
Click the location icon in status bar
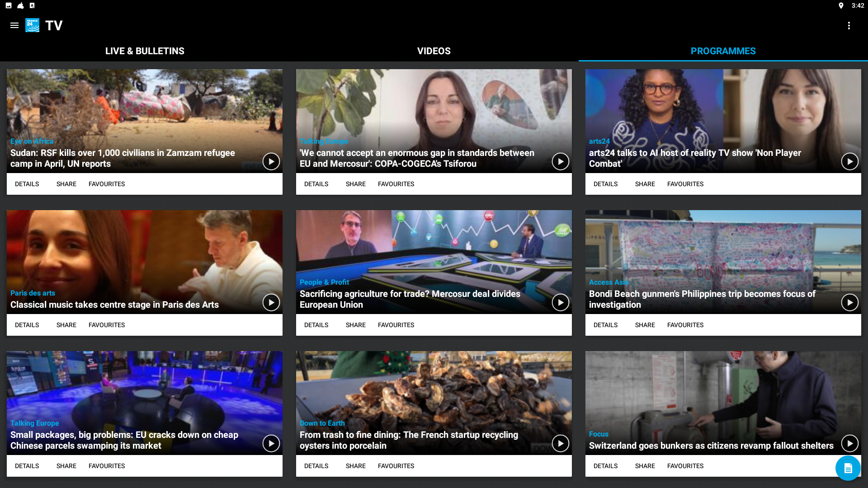coord(841,6)
